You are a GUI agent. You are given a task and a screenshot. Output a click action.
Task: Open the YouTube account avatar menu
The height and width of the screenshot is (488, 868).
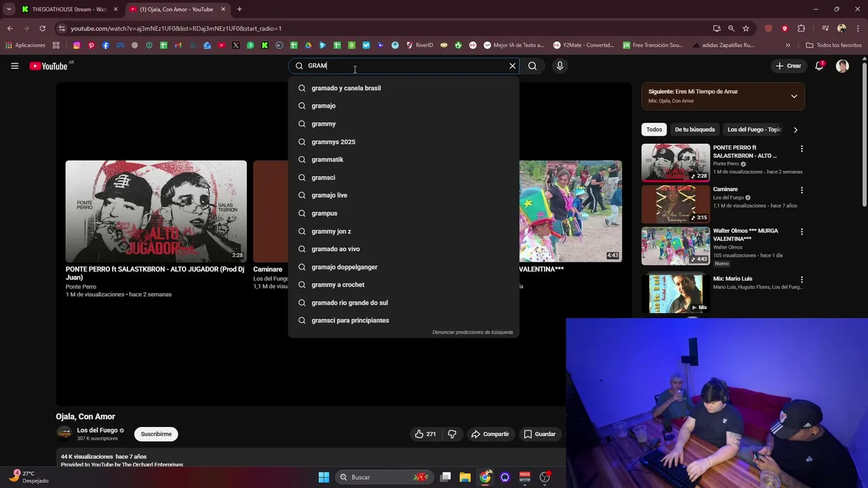click(842, 66)
